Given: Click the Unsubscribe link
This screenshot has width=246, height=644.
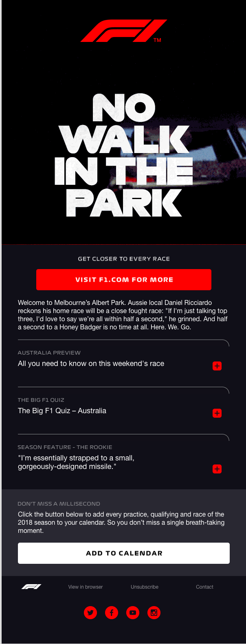Looking at the screenshot, I should (x=145, y=587).
